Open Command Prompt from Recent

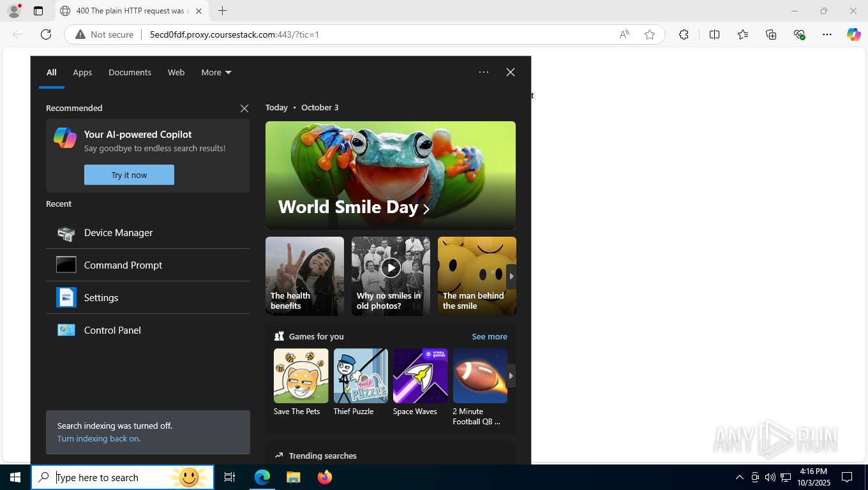pyautogui.click(x=147, y=265)
